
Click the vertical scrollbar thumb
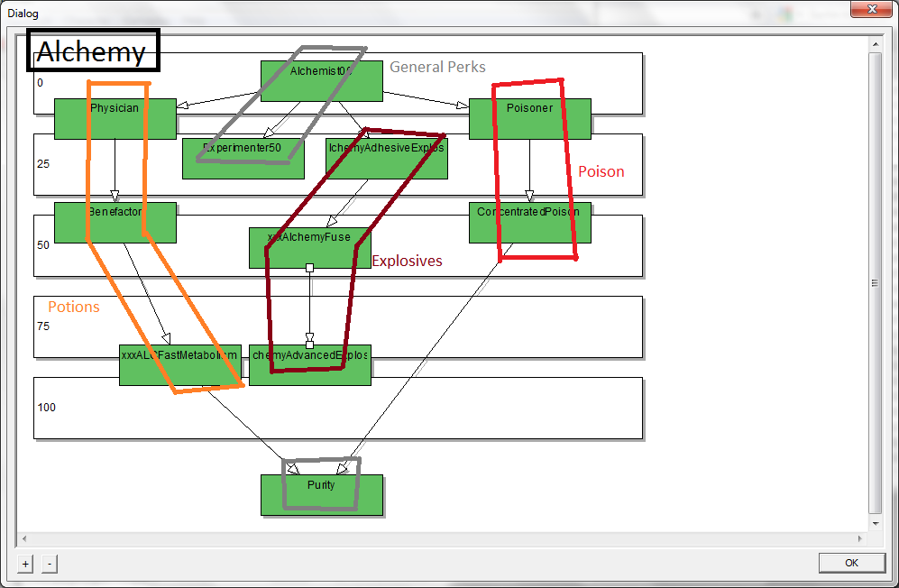(875, 281)
